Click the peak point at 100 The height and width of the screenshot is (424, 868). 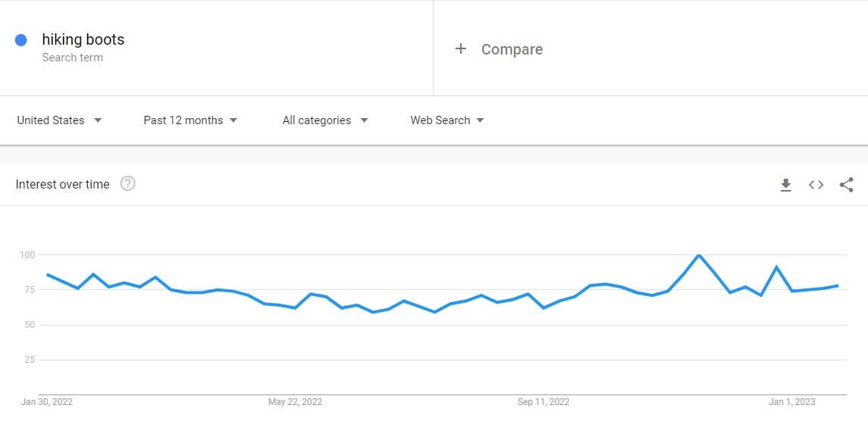tap(699, 255)
